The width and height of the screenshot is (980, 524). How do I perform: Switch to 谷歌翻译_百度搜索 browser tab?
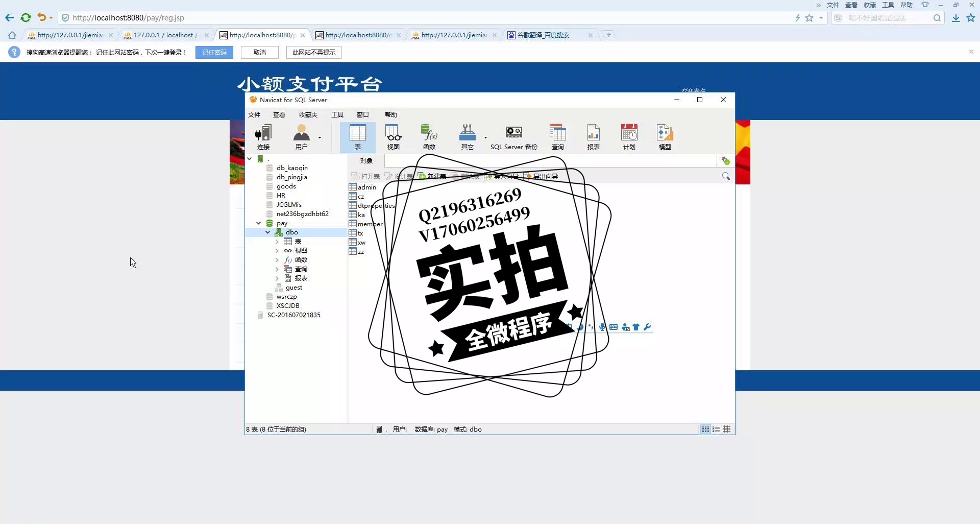(549, 35)
